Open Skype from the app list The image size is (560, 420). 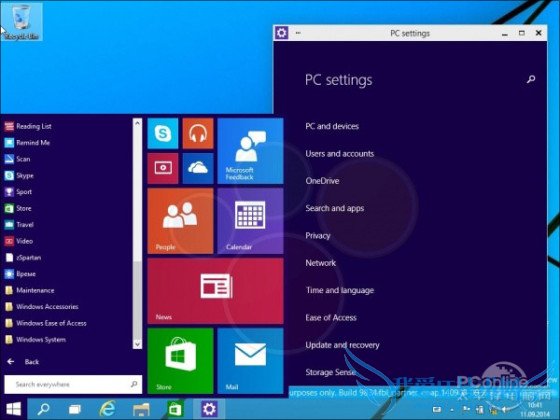(x=19, y=175)
